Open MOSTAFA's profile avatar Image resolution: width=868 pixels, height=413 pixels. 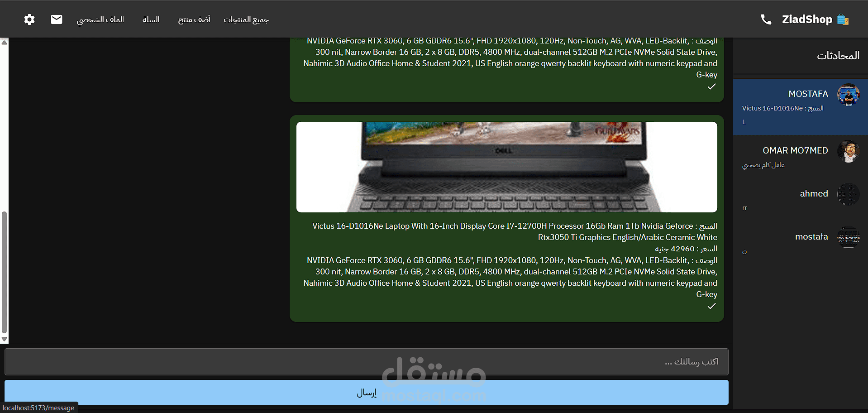pyautogui.click(x=848, y=95)
